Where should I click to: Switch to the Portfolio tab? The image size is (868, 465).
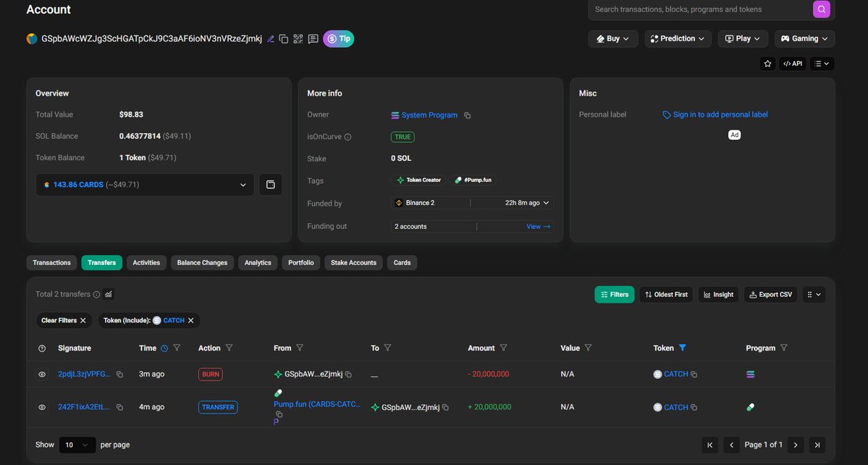pyautogui.click(x=301, y=262)
